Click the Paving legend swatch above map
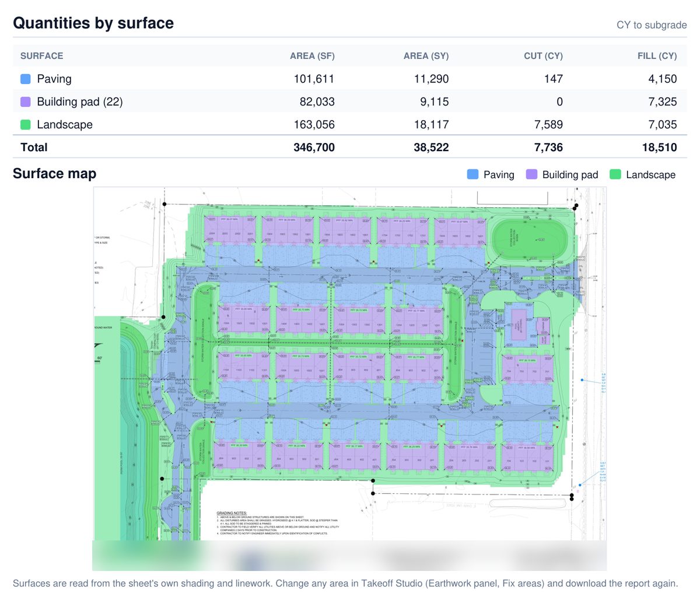 coord(473,175)
